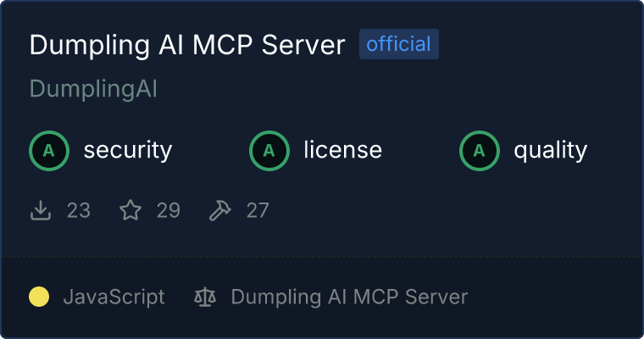Click the license label text
Viewport: 644px width, 339px height.
click(x=343, y=149)
